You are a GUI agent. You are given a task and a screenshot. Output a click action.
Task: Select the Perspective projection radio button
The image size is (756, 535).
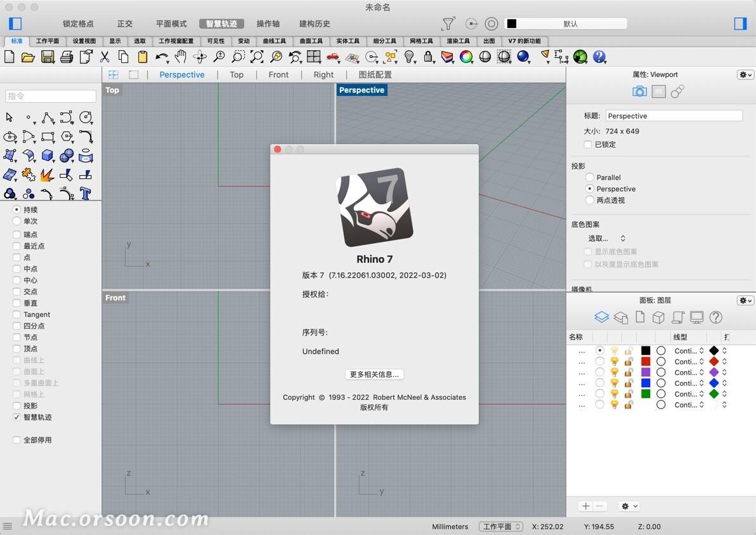click(590, 188)
